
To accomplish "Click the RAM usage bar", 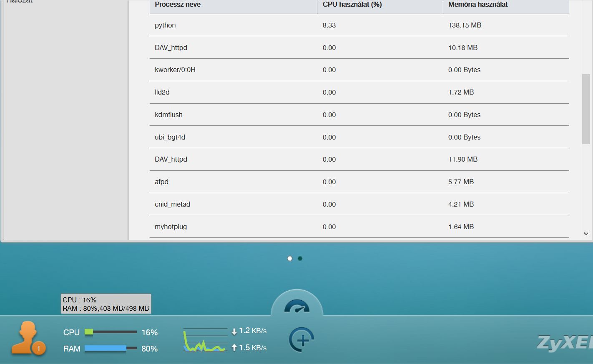I will [111, 348].
